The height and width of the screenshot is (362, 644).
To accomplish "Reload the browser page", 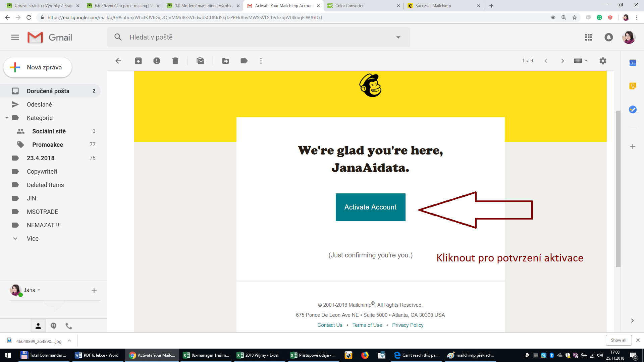I will pyautogui.click(x=29, y=17).
